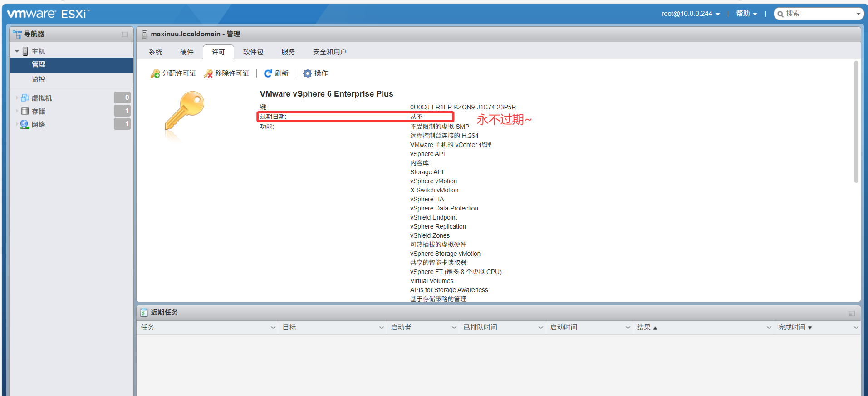Click the Assign License key icon (分配许可证)

coord(155,73)
